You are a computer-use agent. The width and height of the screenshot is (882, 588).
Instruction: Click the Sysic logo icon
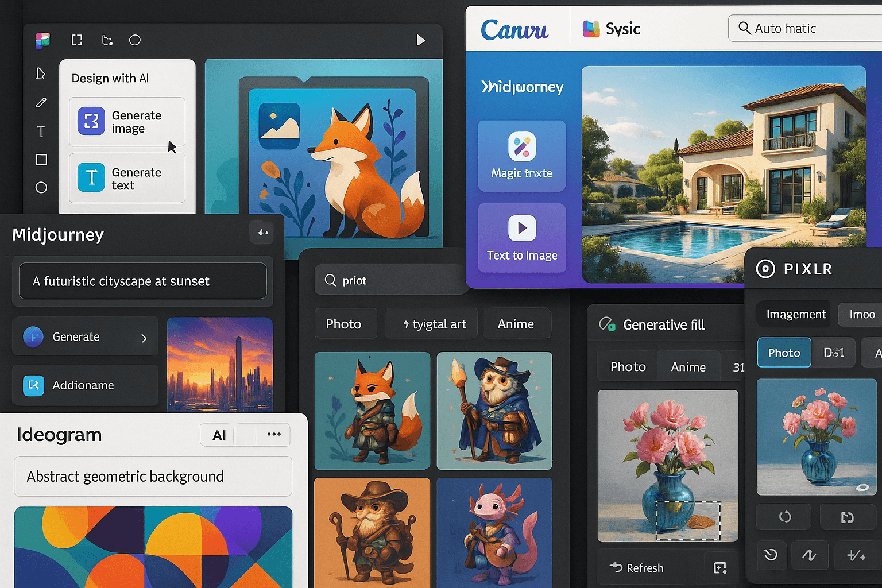[x=591, y=29]
